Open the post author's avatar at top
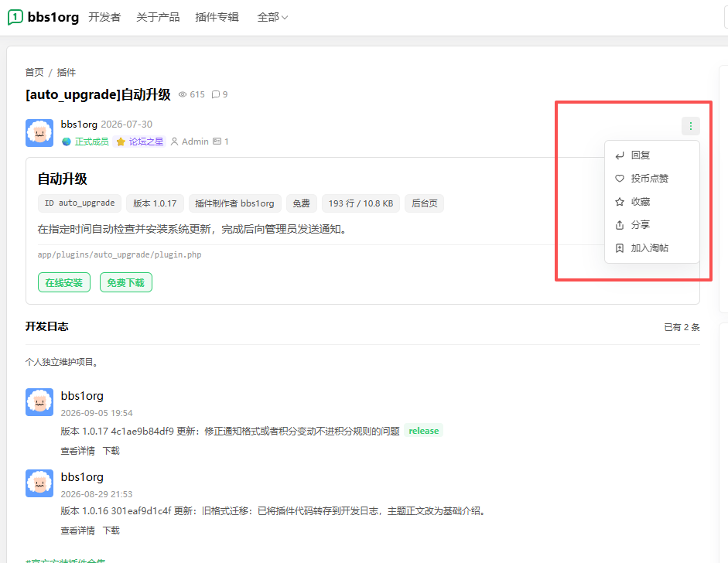This screenshot has height=563, width=728. 39,133
